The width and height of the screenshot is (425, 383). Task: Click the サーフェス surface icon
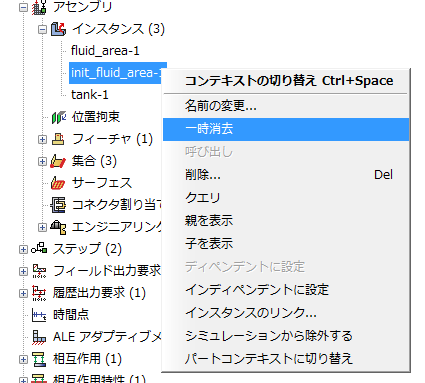tap(58, 183)
